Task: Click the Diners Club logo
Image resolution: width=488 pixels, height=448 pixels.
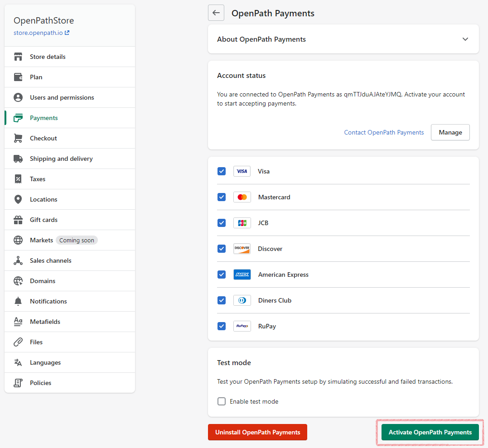Action: (242, 300)
